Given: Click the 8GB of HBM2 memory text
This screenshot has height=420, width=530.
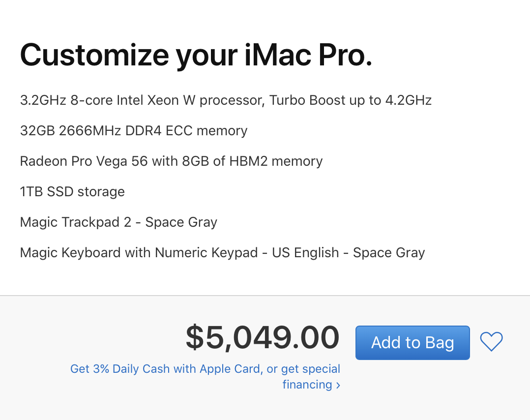Looking at the screenshot, I should (252, 161).
